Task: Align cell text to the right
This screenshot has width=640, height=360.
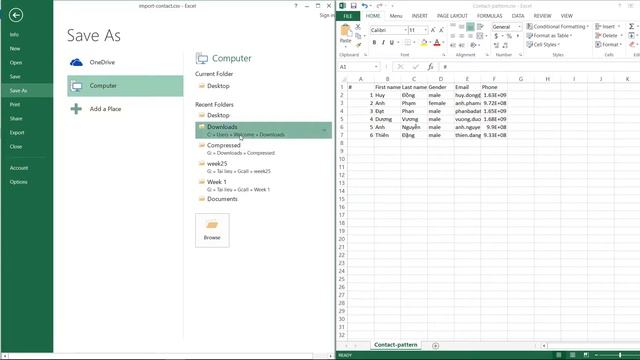Action: pos(470,36)
